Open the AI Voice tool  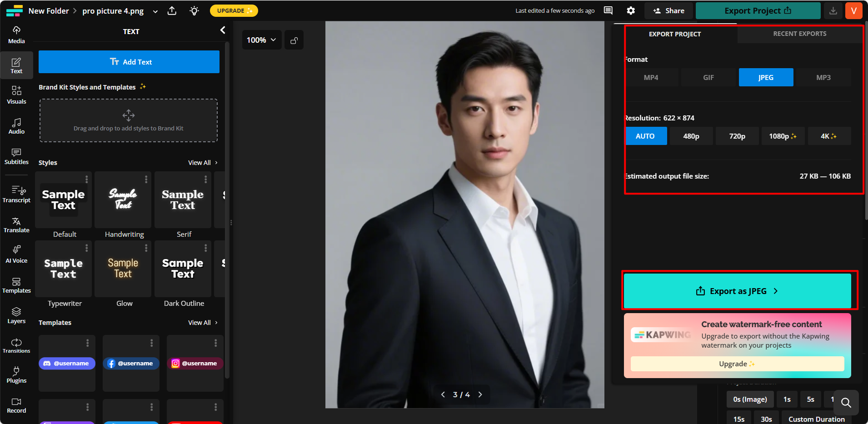[x=16, y=254]
